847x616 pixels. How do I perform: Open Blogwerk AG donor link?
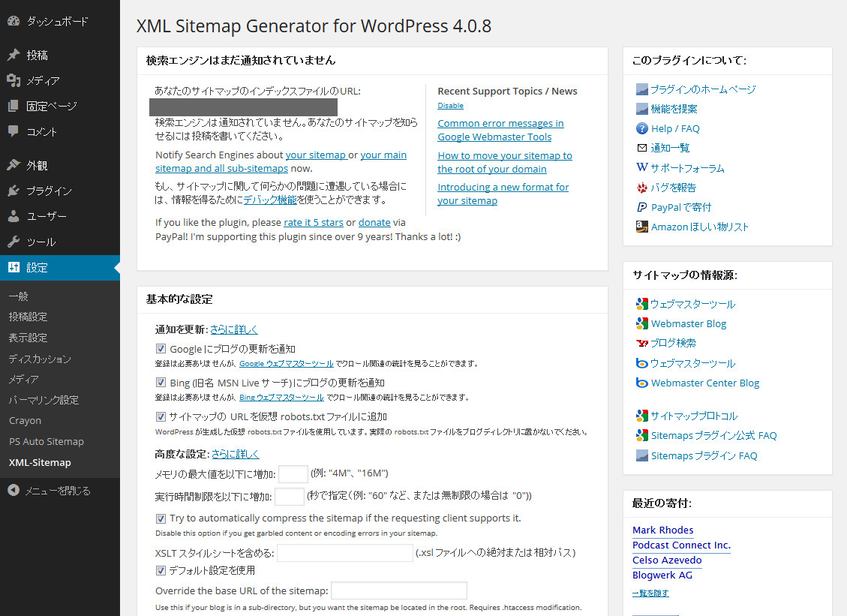pos(662,575)
